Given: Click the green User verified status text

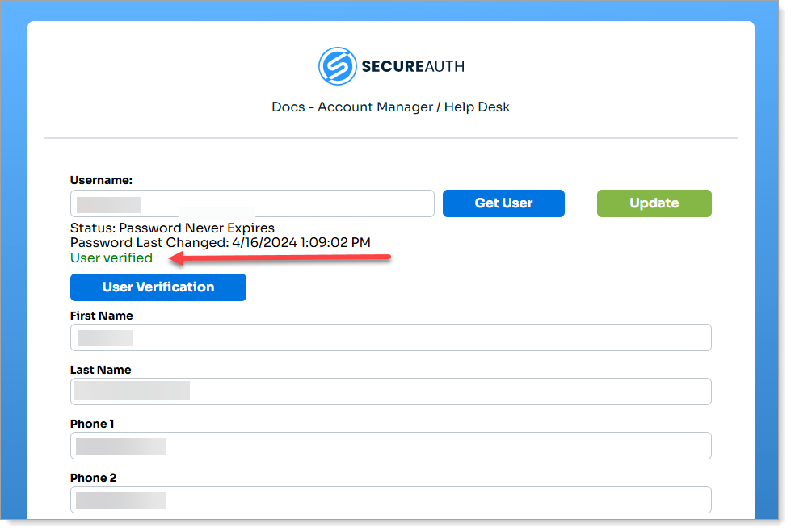Looking at the screenshot, I should pos(111,258).
